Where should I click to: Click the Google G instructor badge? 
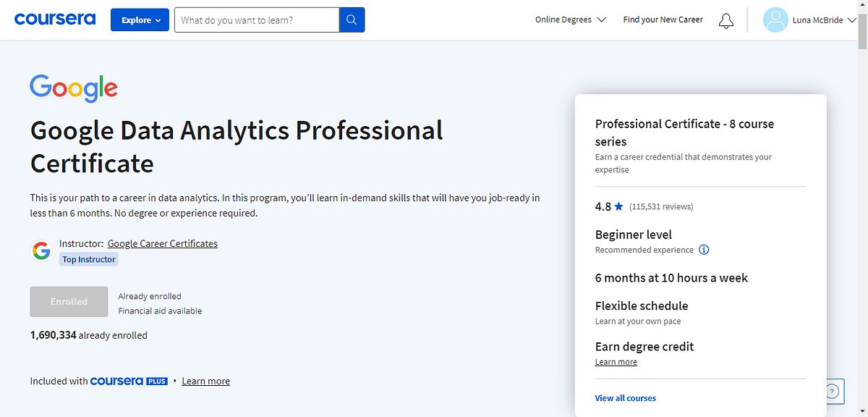(41, 250)
